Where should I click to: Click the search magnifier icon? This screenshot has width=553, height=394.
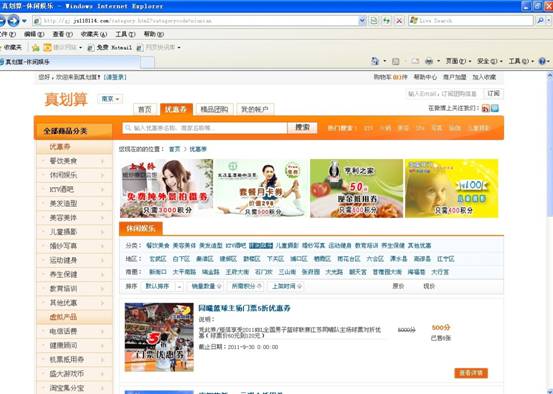[540, 21]
